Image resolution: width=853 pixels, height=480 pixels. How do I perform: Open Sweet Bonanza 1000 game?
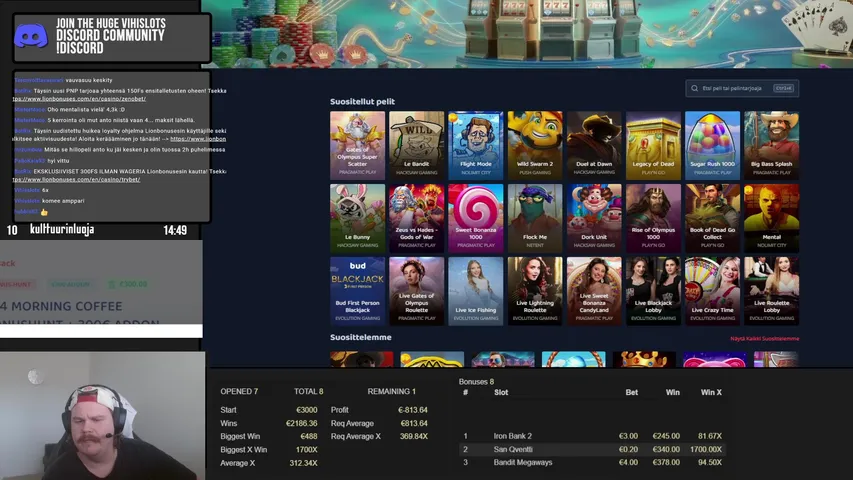[x=475, y=218]
